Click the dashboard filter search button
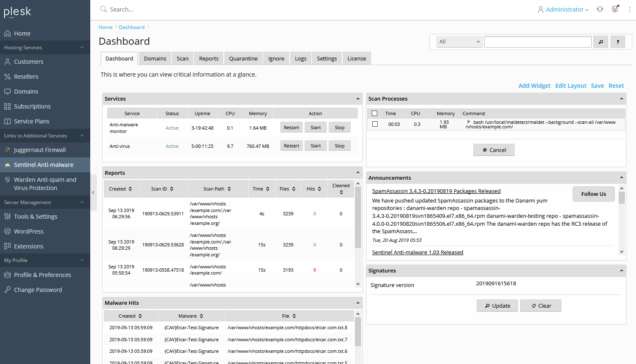 pyautogui.click(x=601, y=42)
